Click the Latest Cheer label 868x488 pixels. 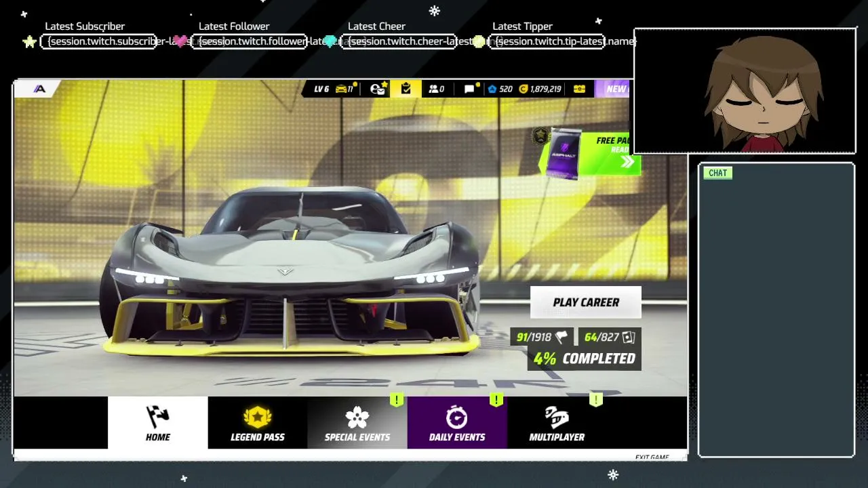click(376, 26)
